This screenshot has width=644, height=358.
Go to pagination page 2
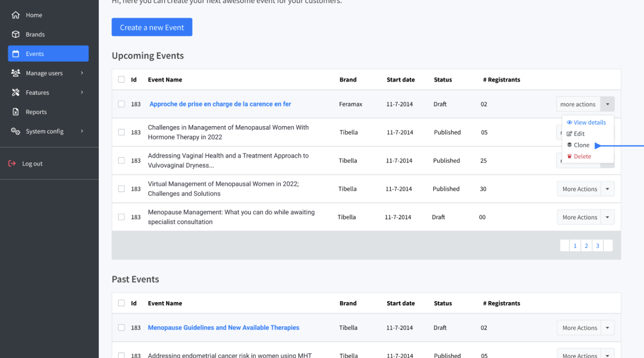(x=586, y=246)
